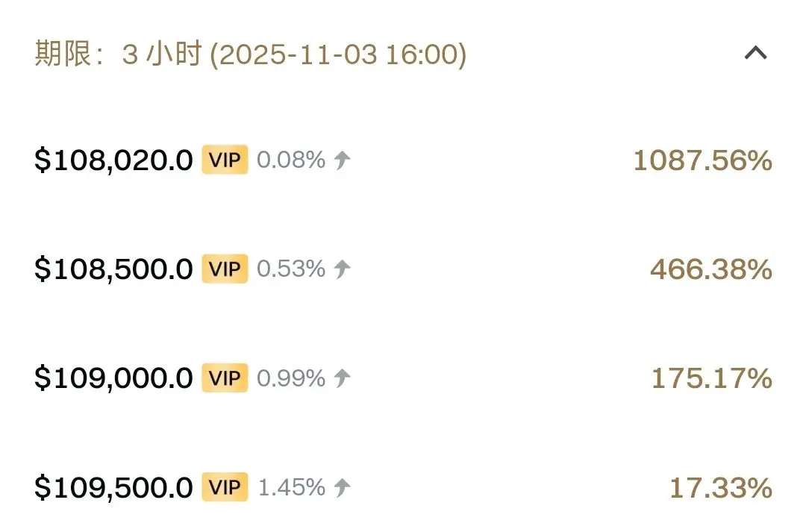The height and width of the screenshot is (532, 806).
Task: Select the $109,500.0 target price
Action: 113,487
